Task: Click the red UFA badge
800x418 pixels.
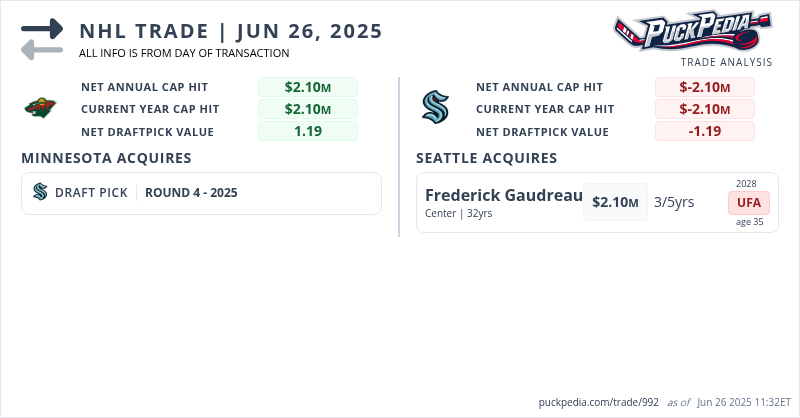Action: 747,202
